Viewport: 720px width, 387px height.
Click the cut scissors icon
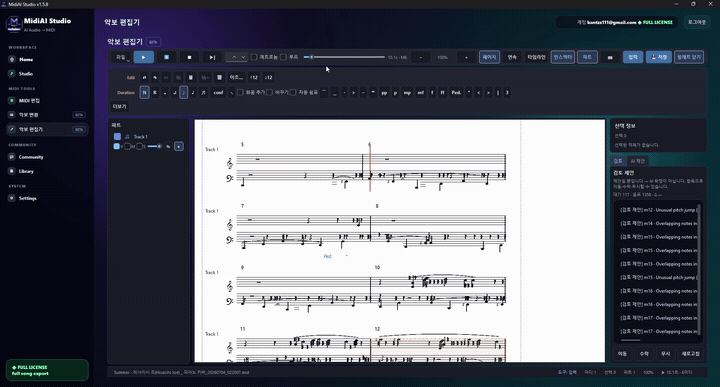tap(166, 78)
